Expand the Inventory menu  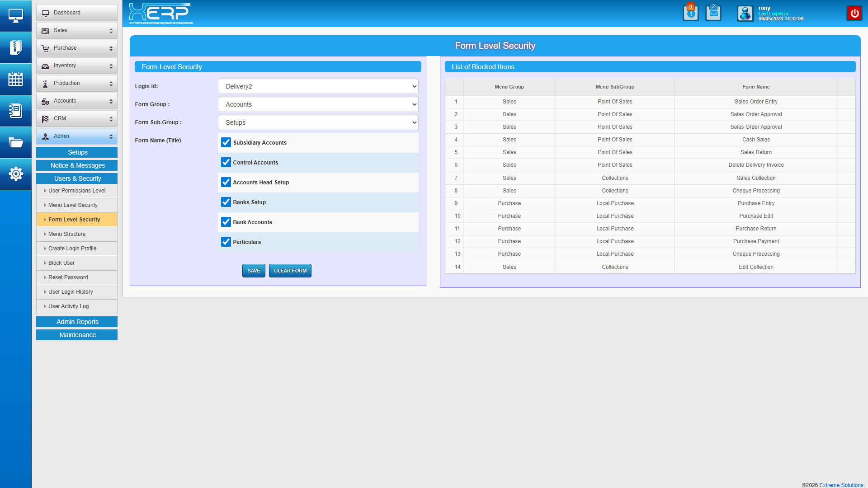[77, 66]
